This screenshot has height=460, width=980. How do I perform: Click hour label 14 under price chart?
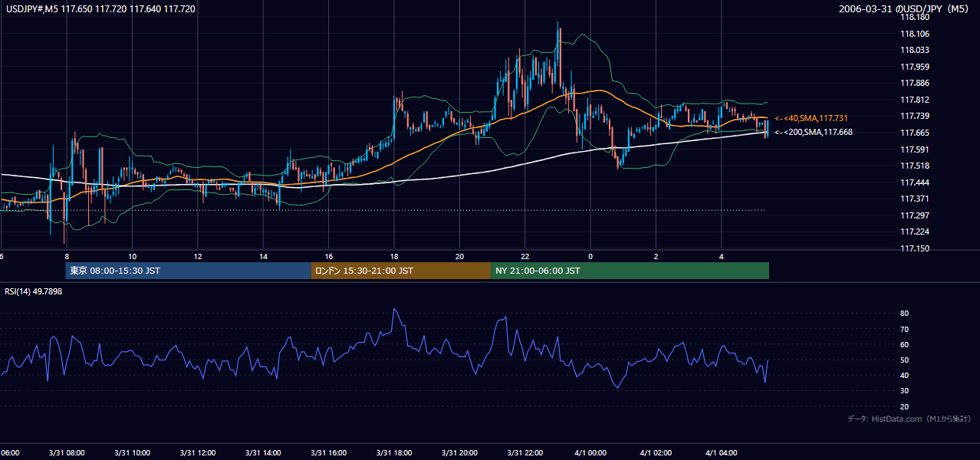coord(263,256)
